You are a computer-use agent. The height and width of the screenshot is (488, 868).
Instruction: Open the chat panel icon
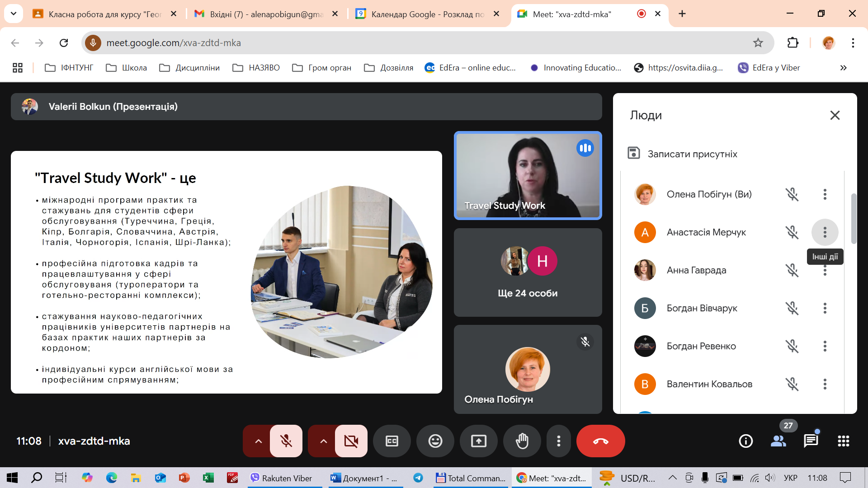tap(811, 441)
